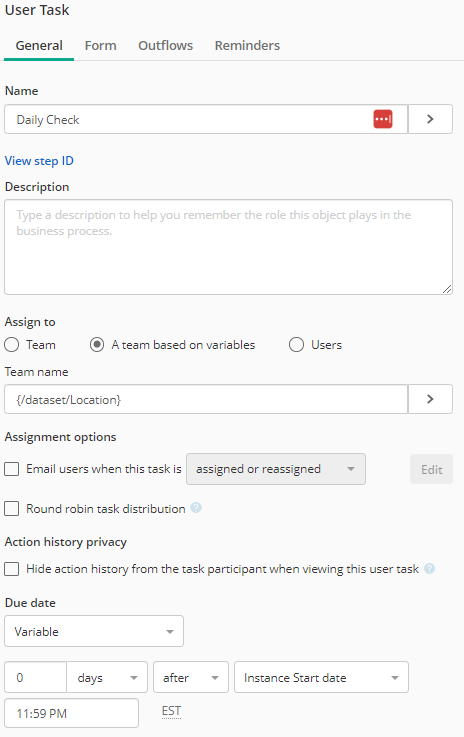Switch to the Form tab
The image size is (464, 737).
101,46
